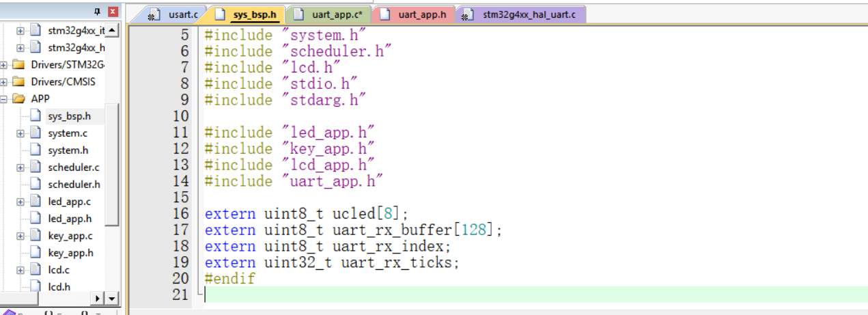Expand the led_app.c node
The height and width of the screenshot is (315, 868).
click(20, 202)
